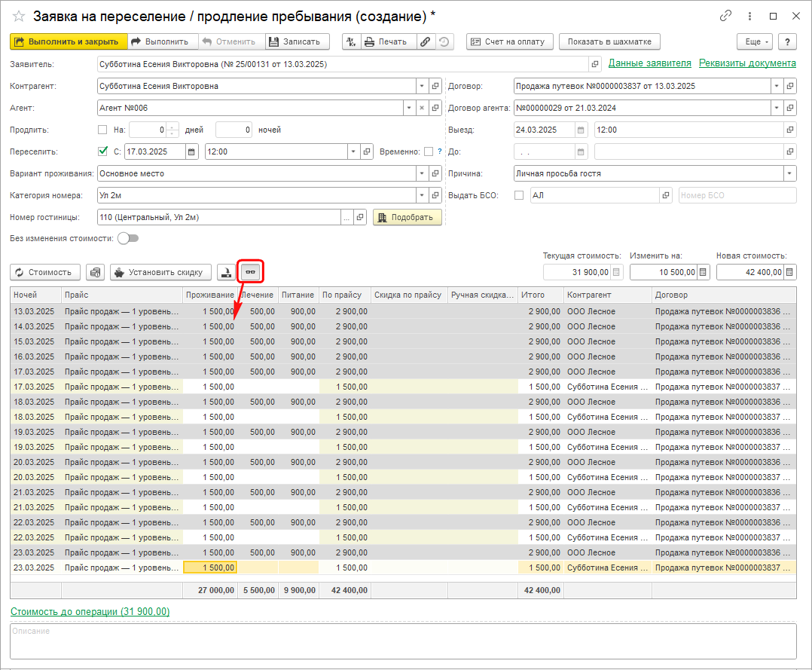Open the Еще menu

tap(755, 41)
